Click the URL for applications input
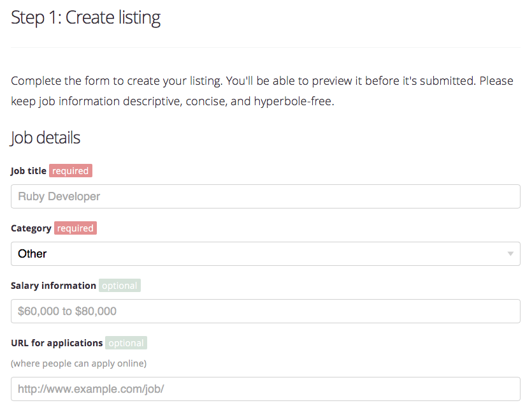The width and height of the screenshot is (532, 410). coord(265,389)
